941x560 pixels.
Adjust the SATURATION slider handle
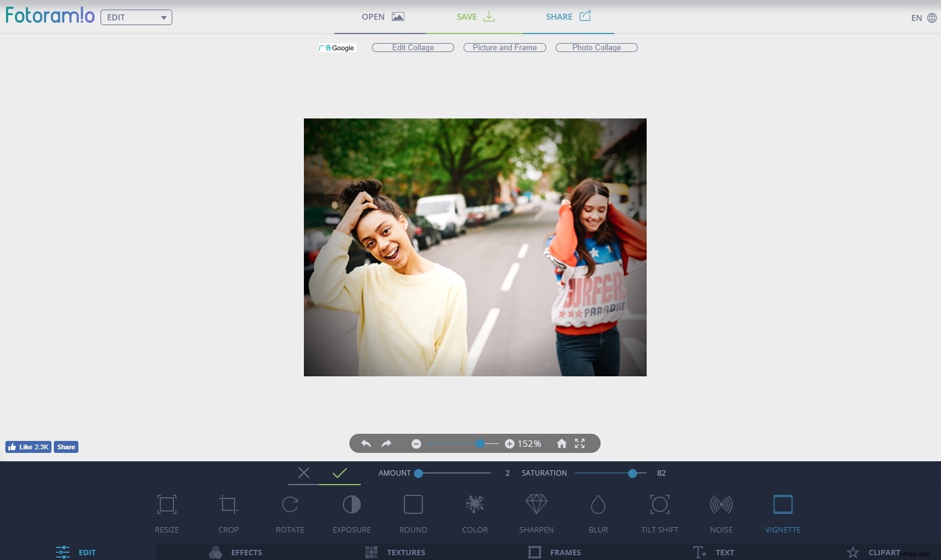[x=632, y=473]
